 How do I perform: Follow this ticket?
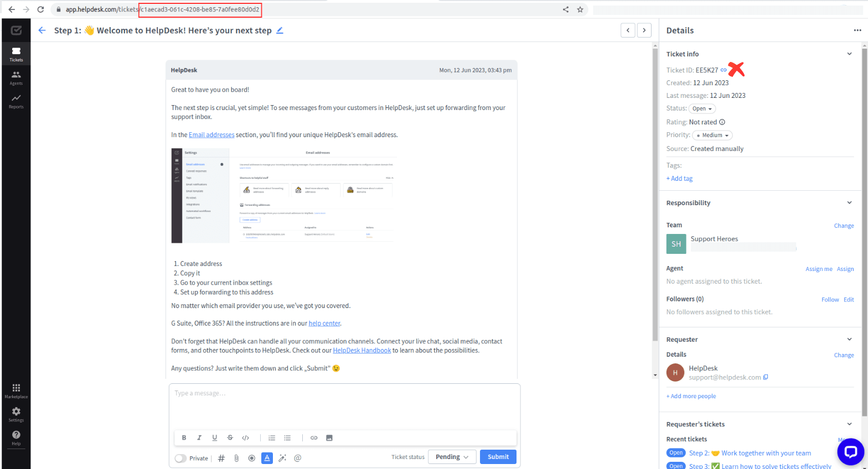point(830,300)
